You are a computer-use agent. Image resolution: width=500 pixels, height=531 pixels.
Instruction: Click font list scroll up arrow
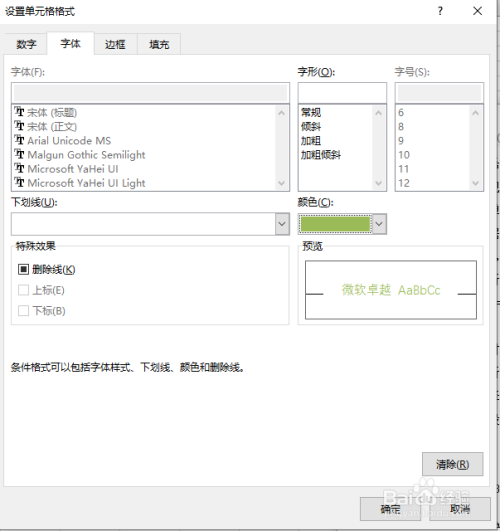(x=281, y=113)
